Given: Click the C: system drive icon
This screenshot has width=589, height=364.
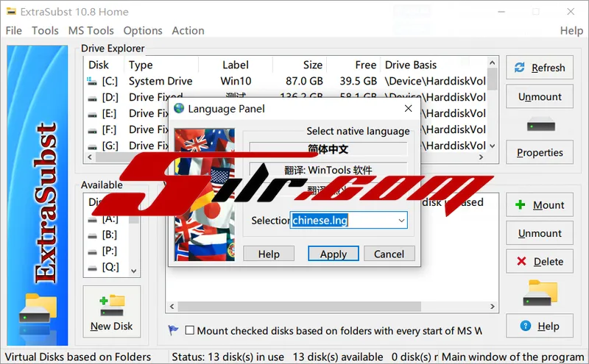Looking at the screenshot, I should (91, 81).
